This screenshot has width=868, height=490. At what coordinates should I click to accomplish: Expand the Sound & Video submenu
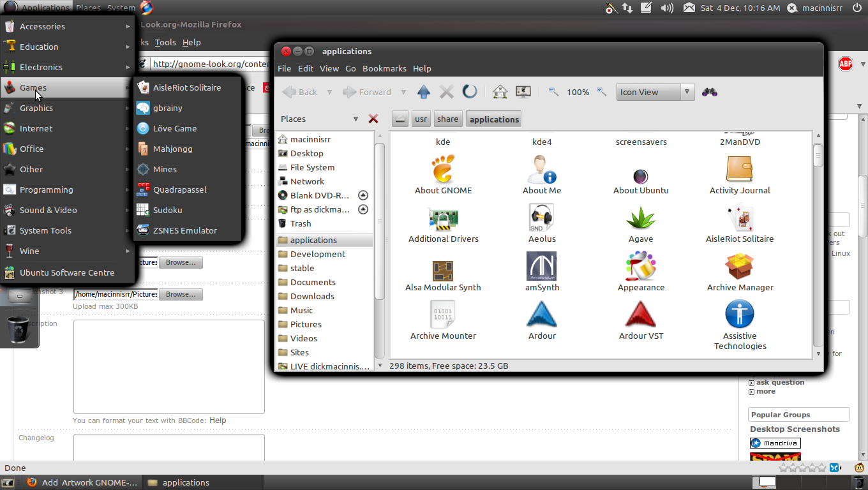click(68, 210)
